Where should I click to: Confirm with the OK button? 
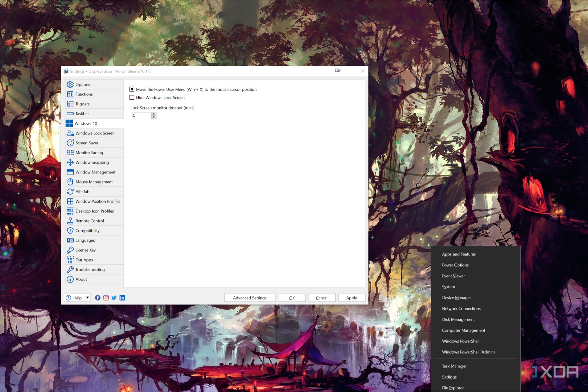[x=292, y=298]
